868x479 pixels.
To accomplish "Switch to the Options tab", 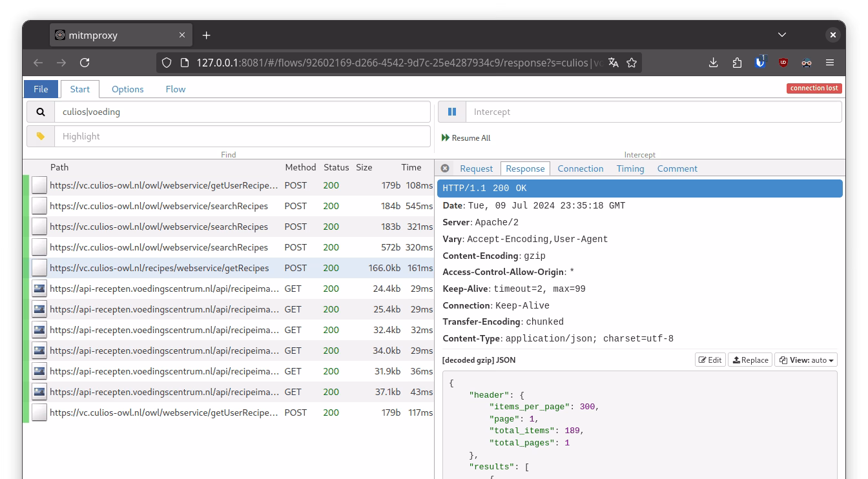I will (x=127, y=89).
